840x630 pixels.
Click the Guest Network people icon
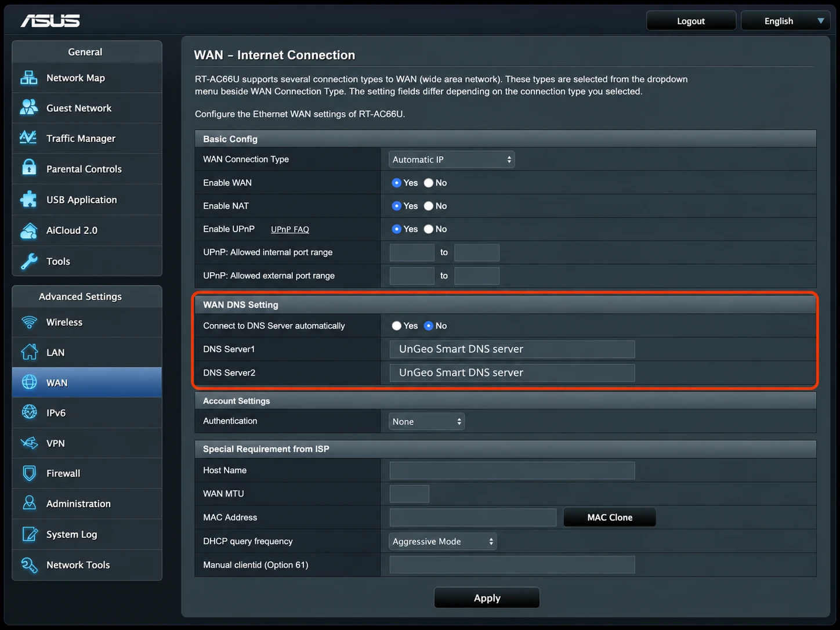29,108
